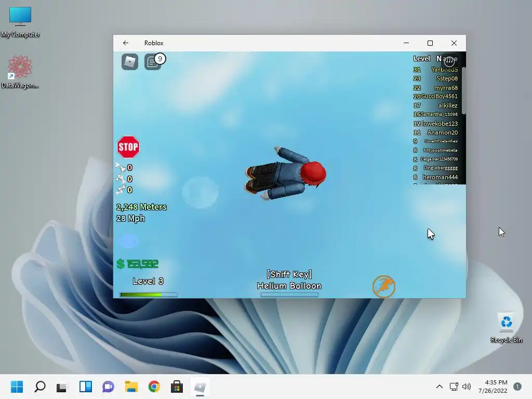
Task: Open the Recycle Bin desktop icon
Action: pos(506,327)
